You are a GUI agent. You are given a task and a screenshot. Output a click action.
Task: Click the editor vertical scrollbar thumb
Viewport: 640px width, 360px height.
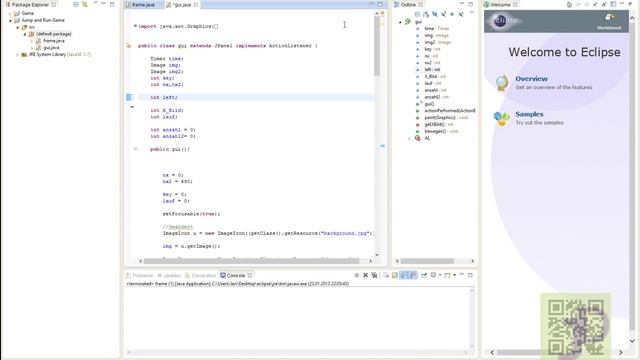pyautogui.click(x=377, y=46)
